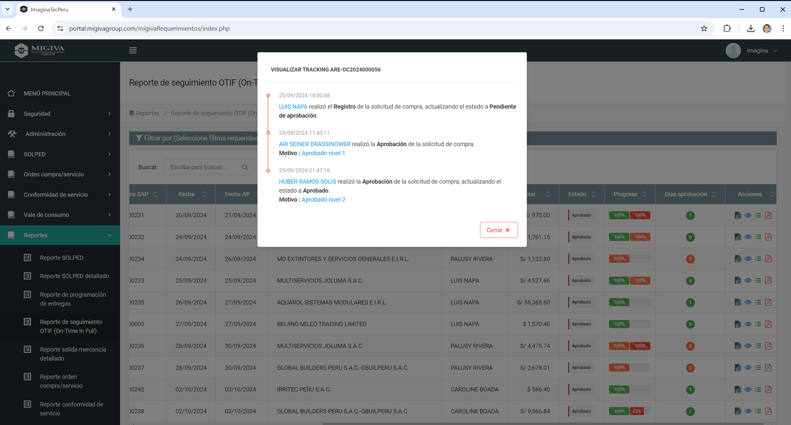Click the HUBER RAMOS SOLIS link
791x425 pixels.
(x=307, y=182)
